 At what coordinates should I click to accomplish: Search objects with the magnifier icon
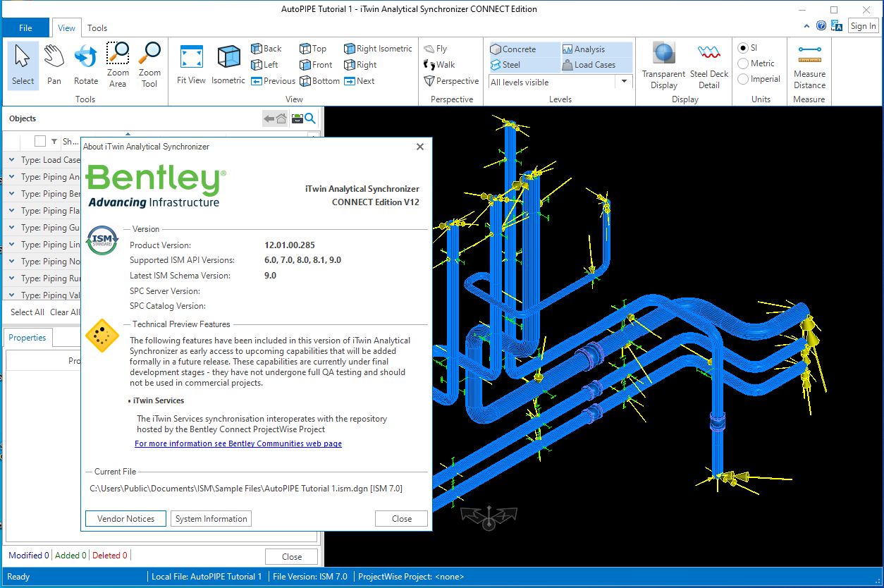309,119
